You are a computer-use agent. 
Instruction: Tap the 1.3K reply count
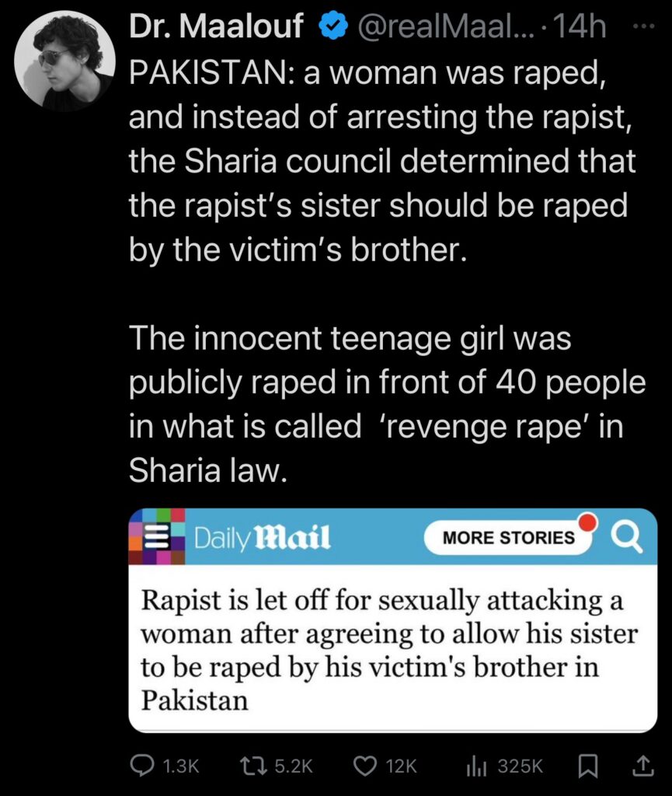point(181,766)
